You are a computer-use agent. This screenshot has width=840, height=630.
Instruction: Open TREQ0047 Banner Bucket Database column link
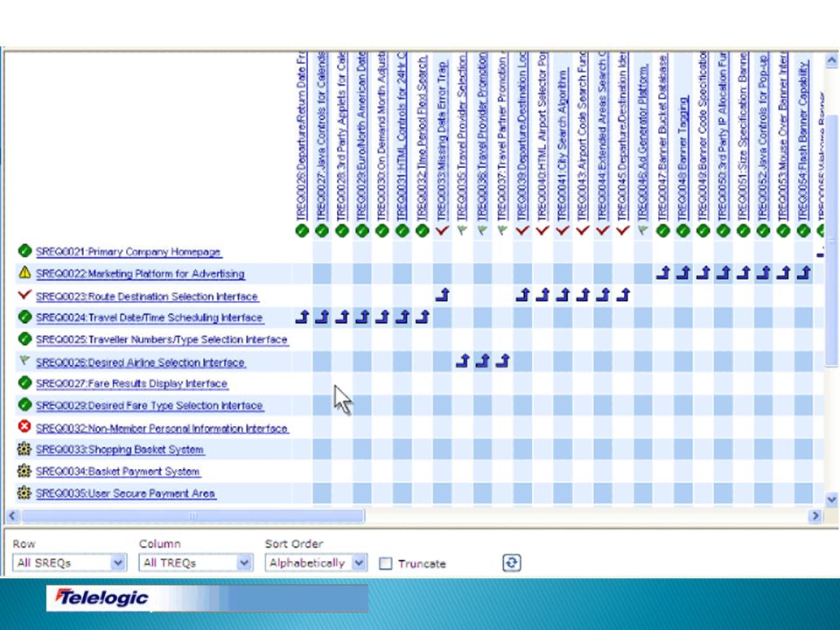pos(662,137)
